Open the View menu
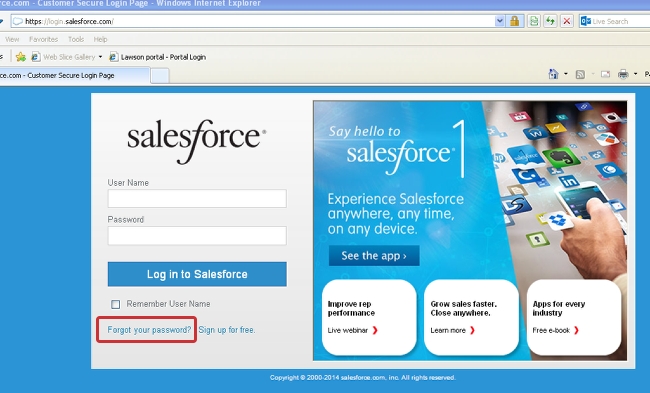The height and width of the screenshot is (393, 650). [x=12, y=39]
